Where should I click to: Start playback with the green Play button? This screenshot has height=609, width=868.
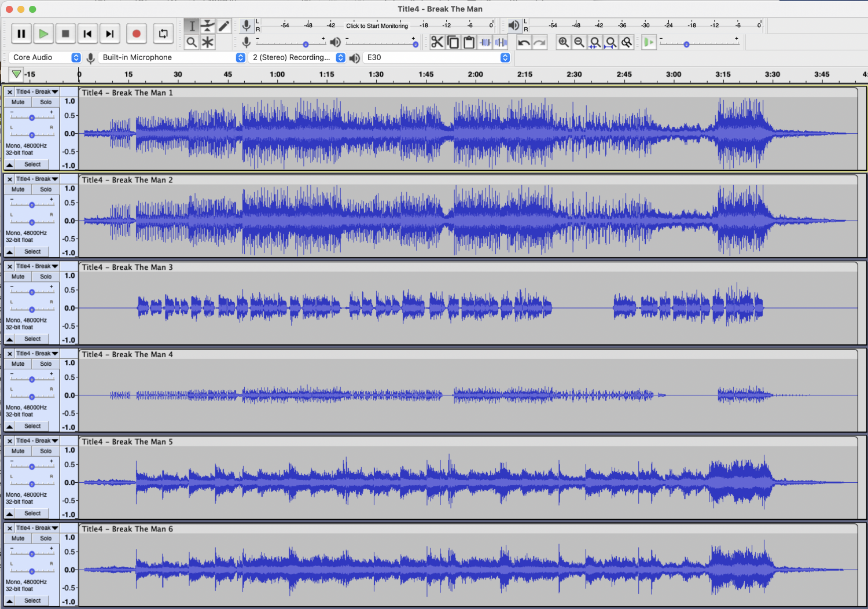point(43,34)
